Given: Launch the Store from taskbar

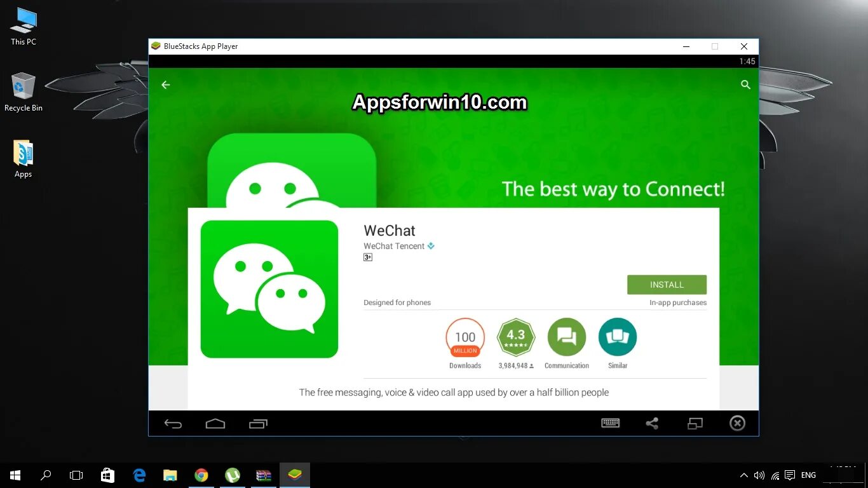Looking at the screenshot, I should click(x=107, y=475).
